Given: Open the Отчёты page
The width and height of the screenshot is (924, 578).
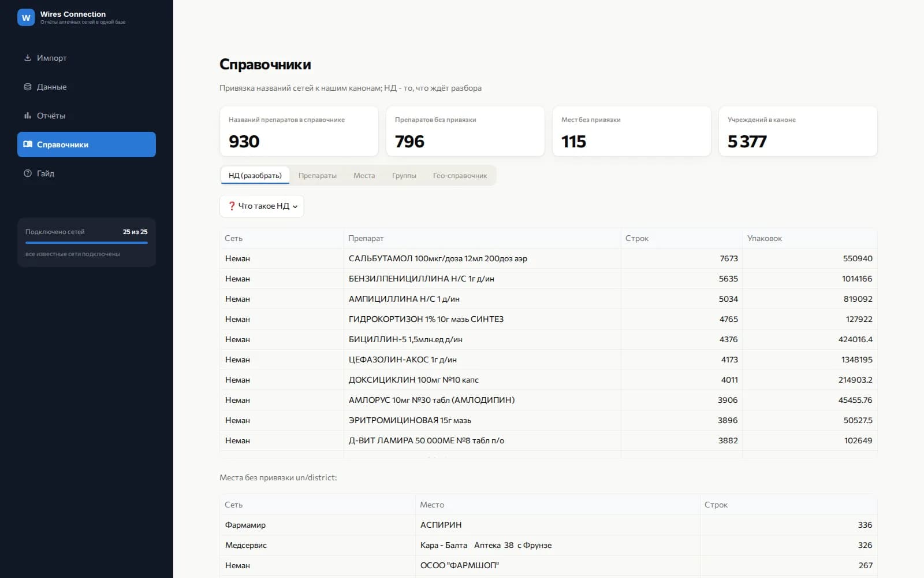Looking at the screenshot, I should 87,116.
